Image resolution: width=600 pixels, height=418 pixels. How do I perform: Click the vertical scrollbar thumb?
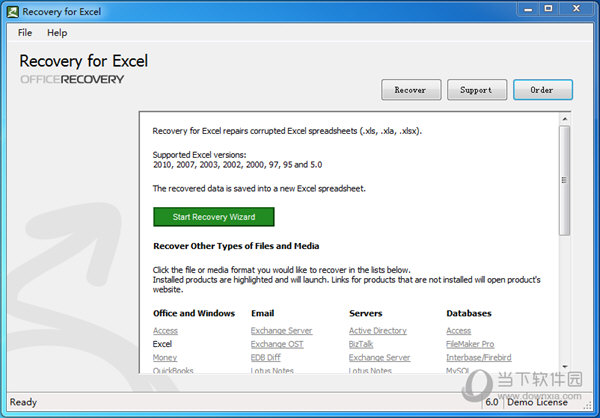point(565,180)
